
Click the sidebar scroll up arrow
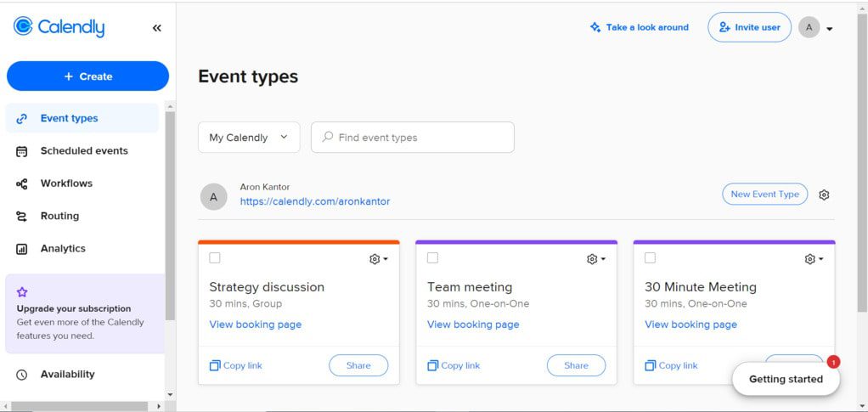click(170, 106)
